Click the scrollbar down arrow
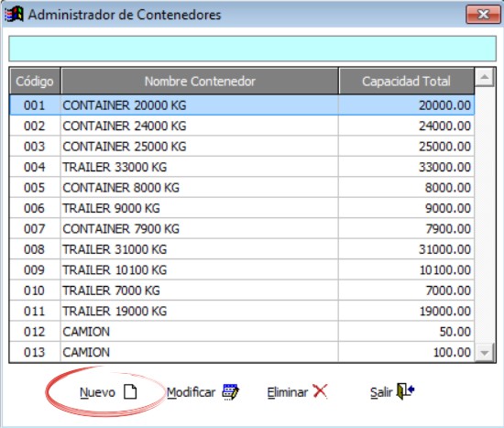This screenshot has height=428, width=504. tap(485, 353)
